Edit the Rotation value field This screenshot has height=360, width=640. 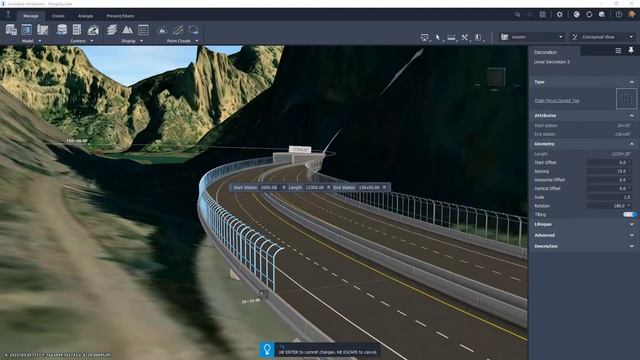(609, 206)
